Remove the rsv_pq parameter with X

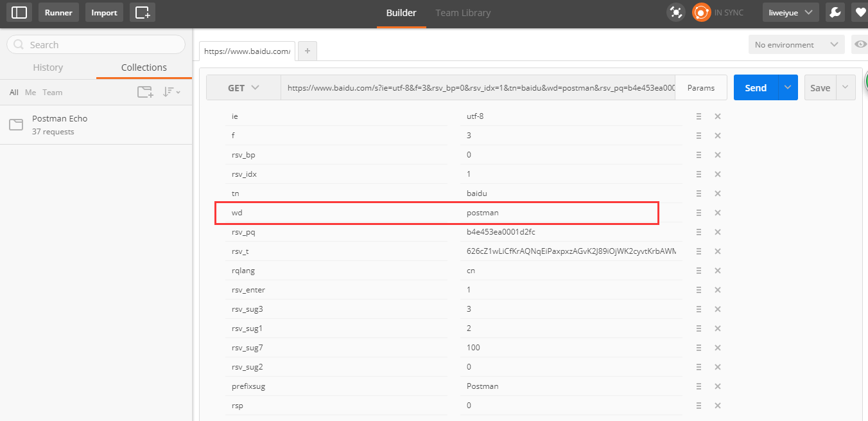pyautogui.click(x=718, y=232)
